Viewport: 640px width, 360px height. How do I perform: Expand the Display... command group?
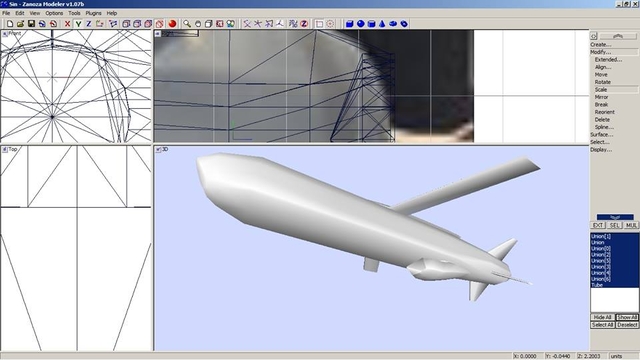[601, 149]
